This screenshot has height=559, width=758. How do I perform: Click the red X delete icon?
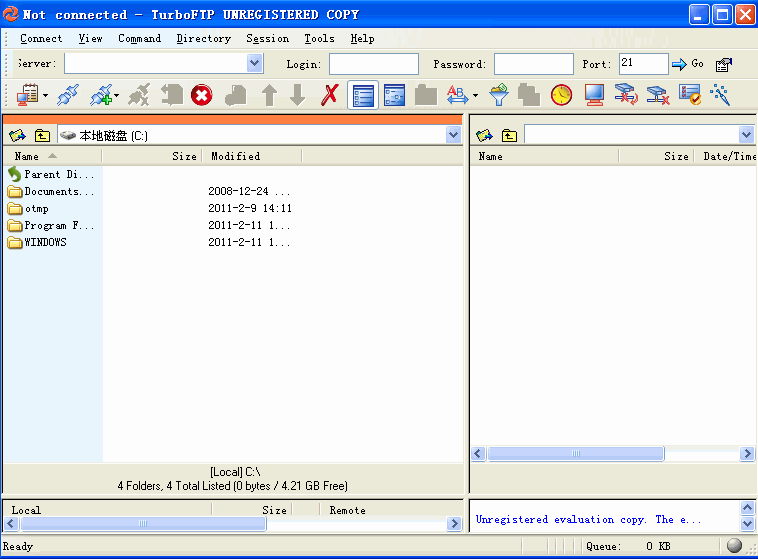coord(330,95)
